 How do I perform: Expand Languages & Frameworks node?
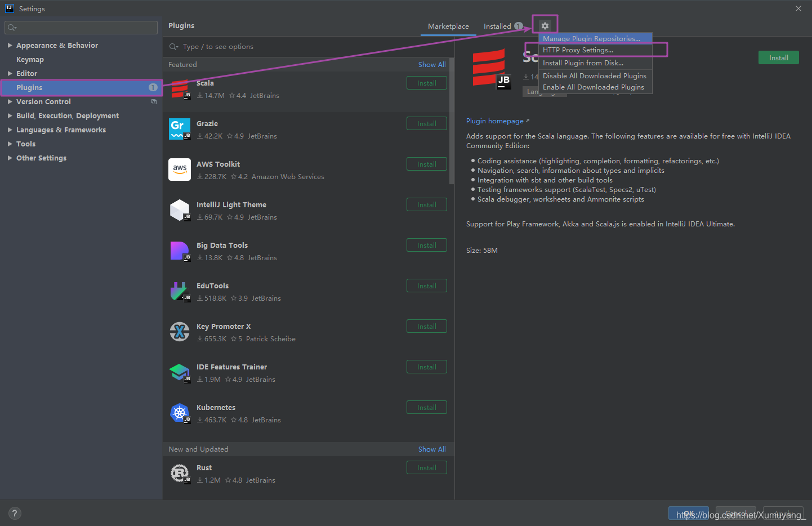tap(10, 130)
